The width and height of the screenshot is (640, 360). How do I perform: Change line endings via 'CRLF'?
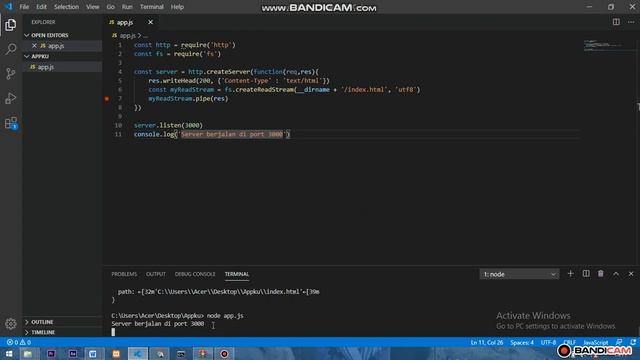[x=570, y=342]
